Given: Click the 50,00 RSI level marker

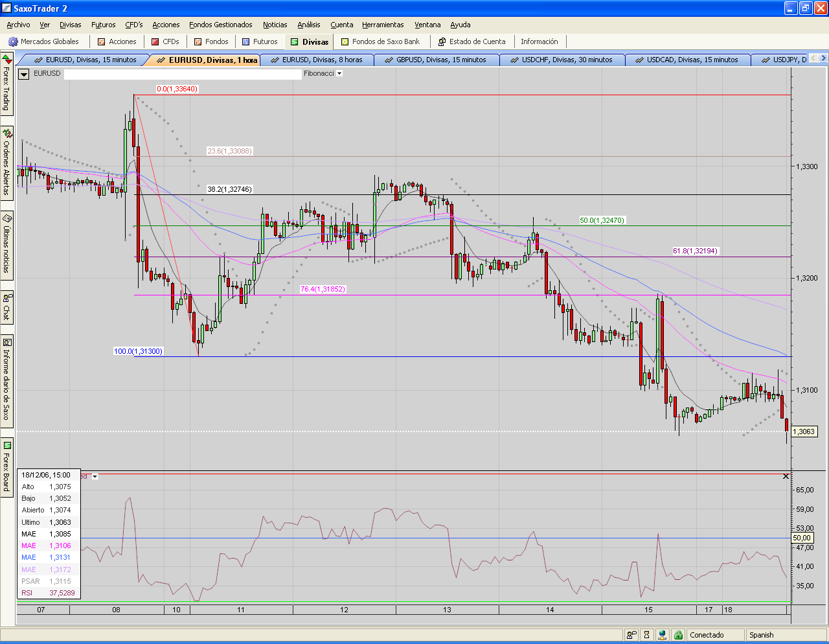Looking at the screenshot, I should pos(802,538).
